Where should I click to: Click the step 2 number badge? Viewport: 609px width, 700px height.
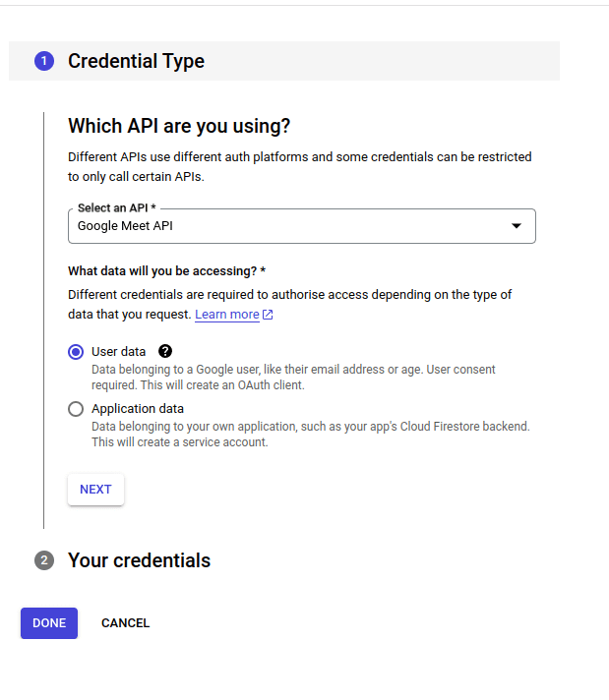pos(44,560)
